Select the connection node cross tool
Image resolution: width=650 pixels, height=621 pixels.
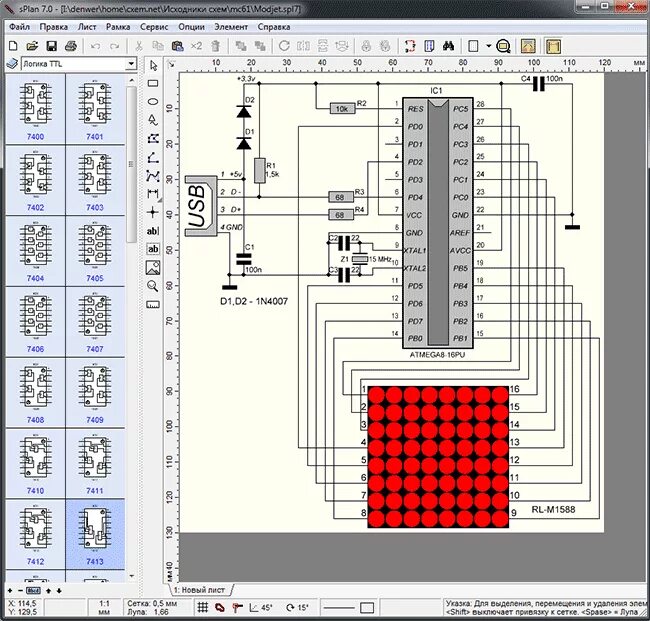pyautogui.click(x=153, y=212)
